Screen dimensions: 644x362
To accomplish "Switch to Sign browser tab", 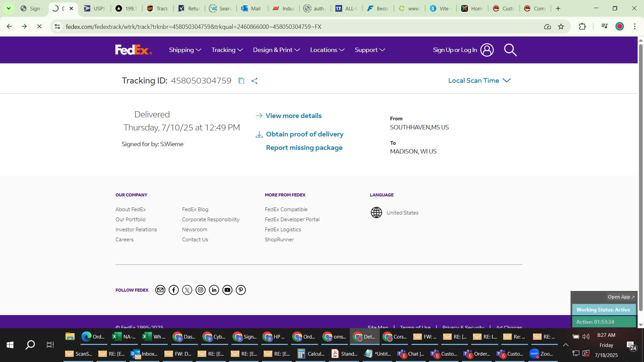I will click(x=31, y=8).
